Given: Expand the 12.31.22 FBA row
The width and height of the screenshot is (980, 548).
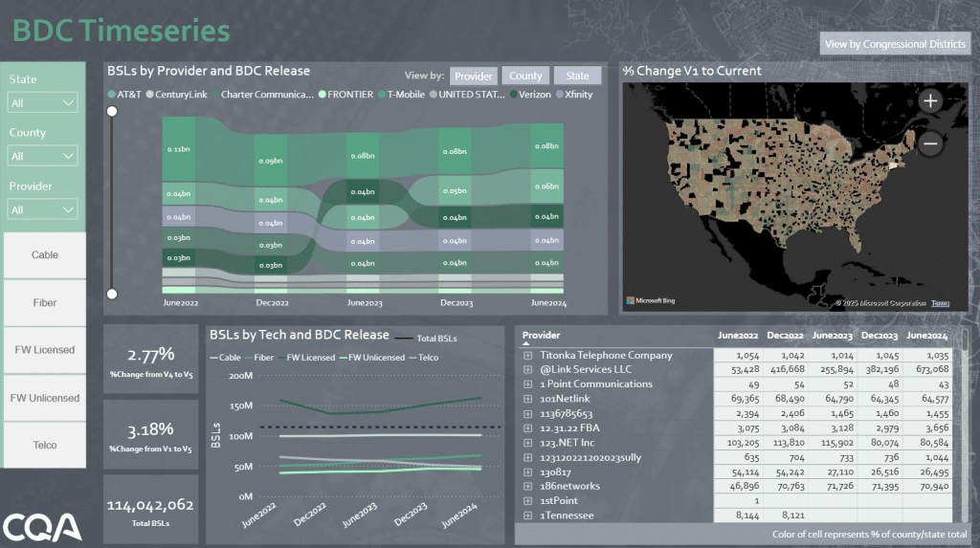Looking at the screenshot, I should (x=528, y=428).
